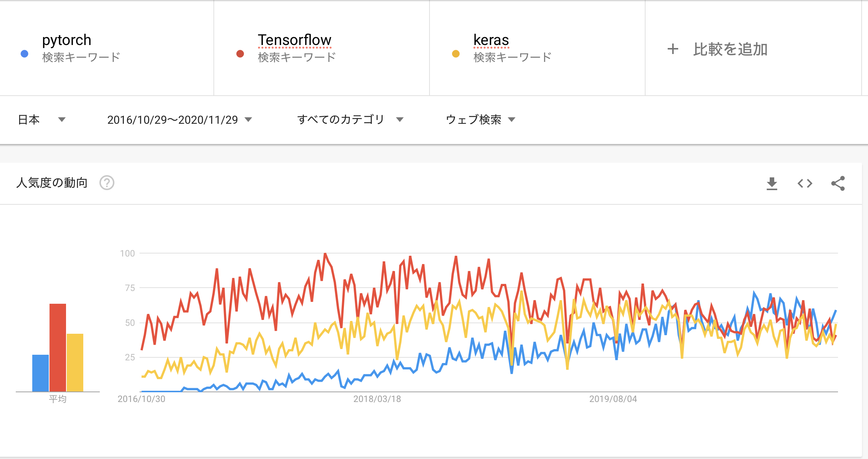Click the yellow dot beside keras
The width and height of the screenshot is (868, 459).
(x=456, y=54)
